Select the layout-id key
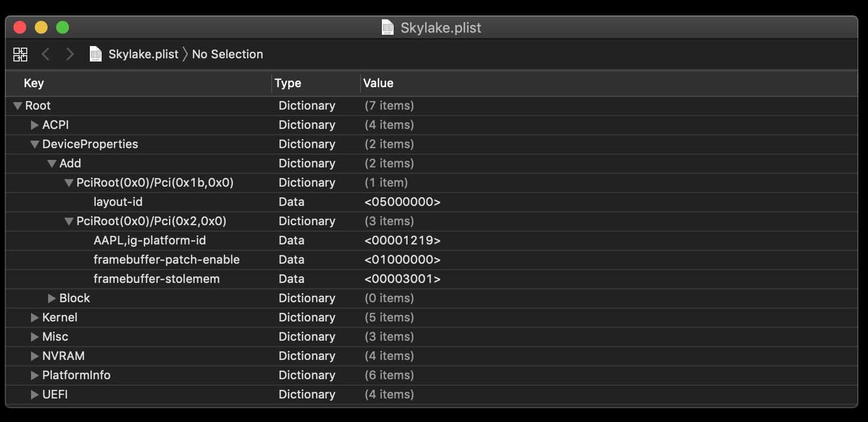This screenshot has width=868, height=422. coord(118,202)
